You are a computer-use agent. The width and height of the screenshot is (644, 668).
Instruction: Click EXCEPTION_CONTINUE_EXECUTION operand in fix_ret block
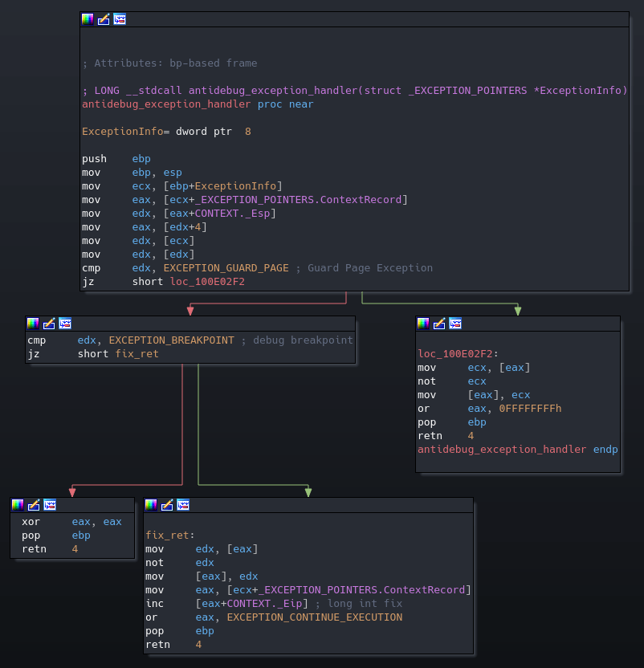coord(314,617)
